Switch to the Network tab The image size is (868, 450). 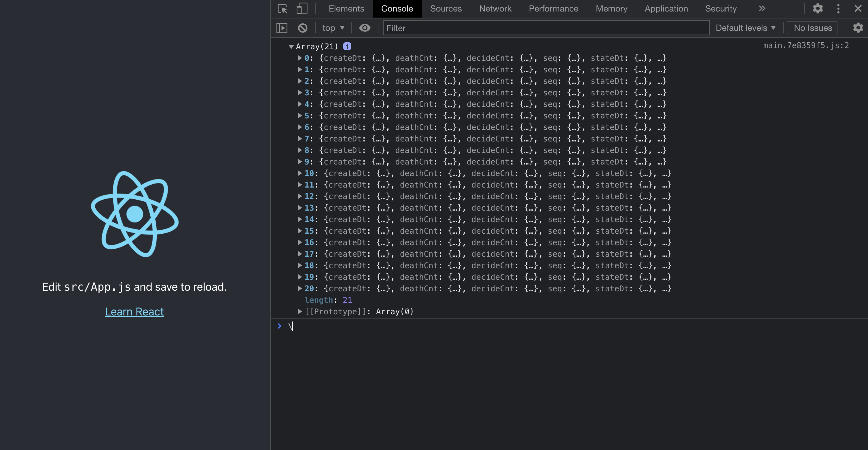495,8
